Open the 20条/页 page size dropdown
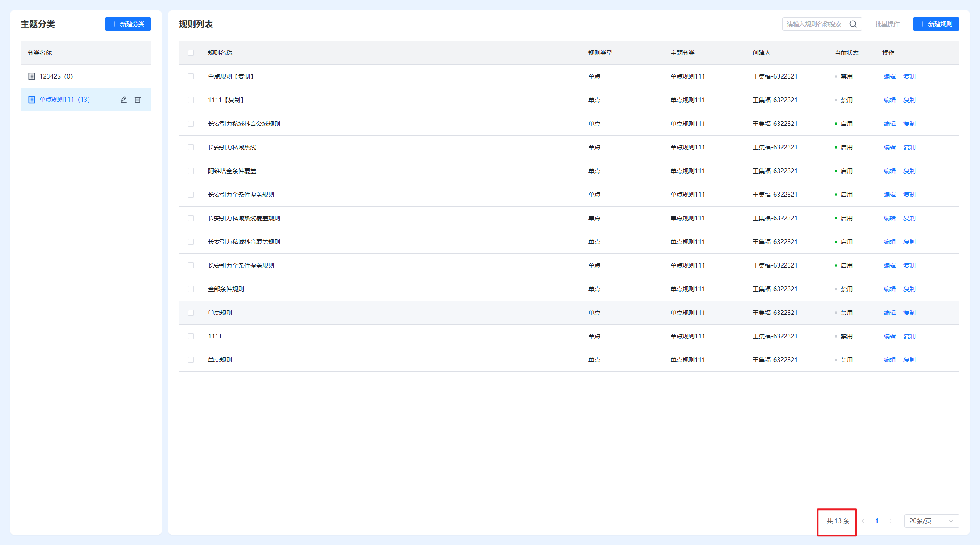This screenshot has width=980, height=545. tap(931, 521)
